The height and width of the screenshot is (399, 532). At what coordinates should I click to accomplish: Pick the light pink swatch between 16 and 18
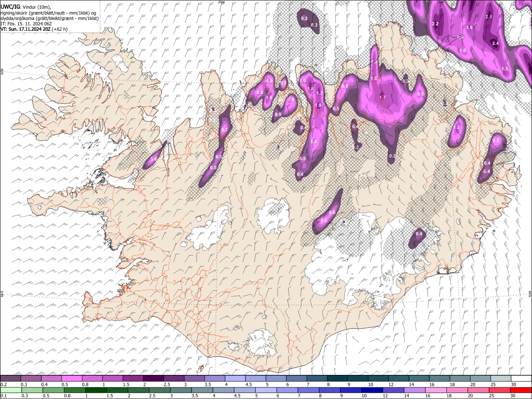click(436, 390)
